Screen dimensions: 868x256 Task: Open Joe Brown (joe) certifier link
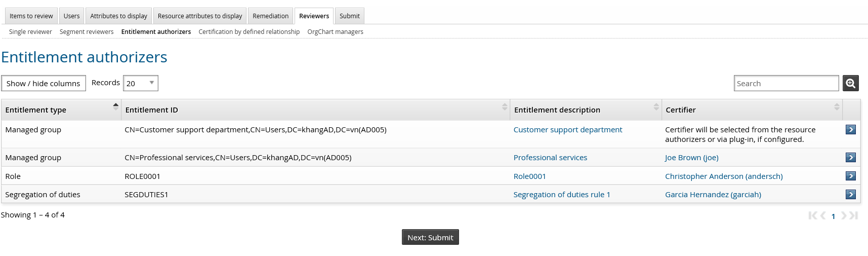point(691,158)
